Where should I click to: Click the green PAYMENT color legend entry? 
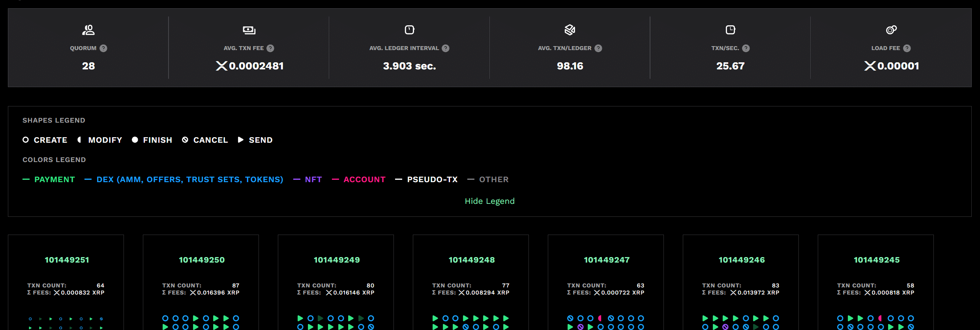54,179
